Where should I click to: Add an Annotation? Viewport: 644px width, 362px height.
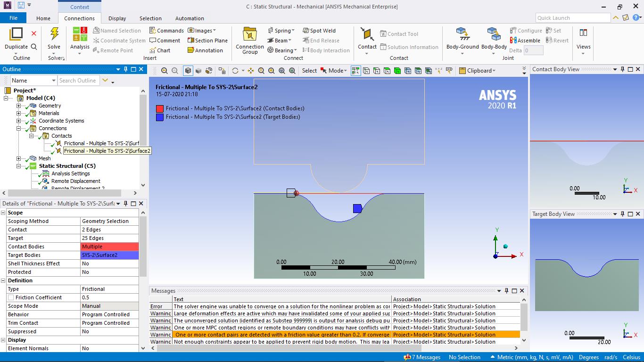[205, 50]
